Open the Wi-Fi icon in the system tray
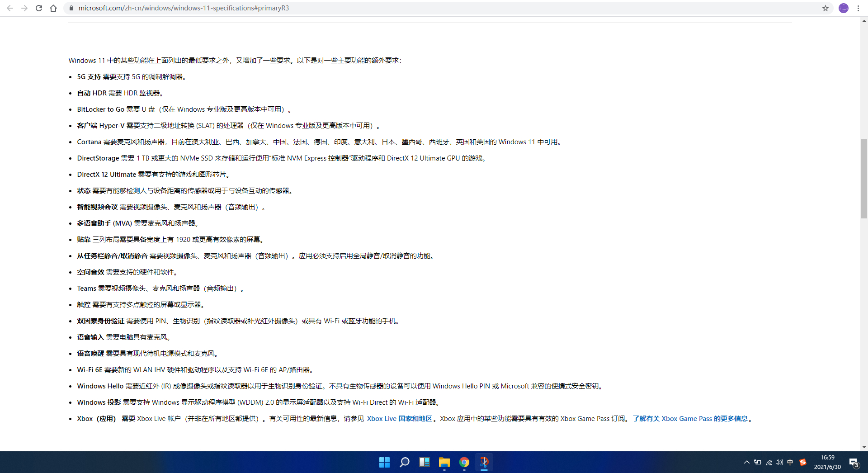 769,462
